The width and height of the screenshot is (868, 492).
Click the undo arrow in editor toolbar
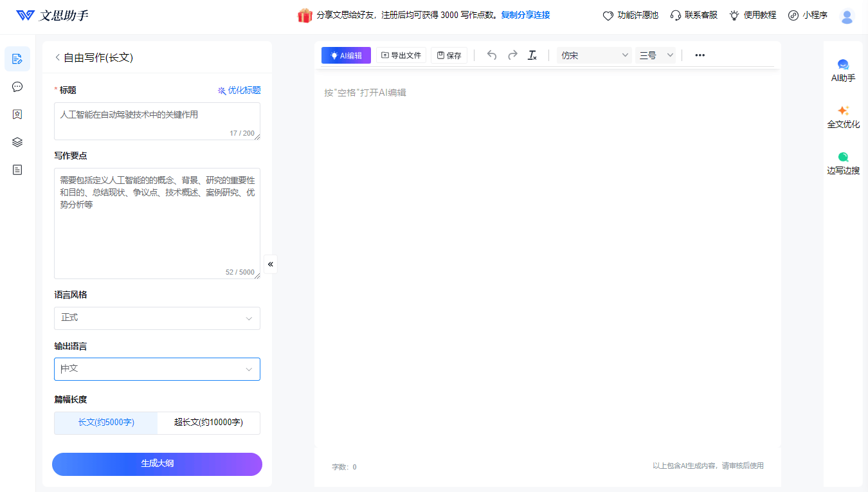(492, 55)
